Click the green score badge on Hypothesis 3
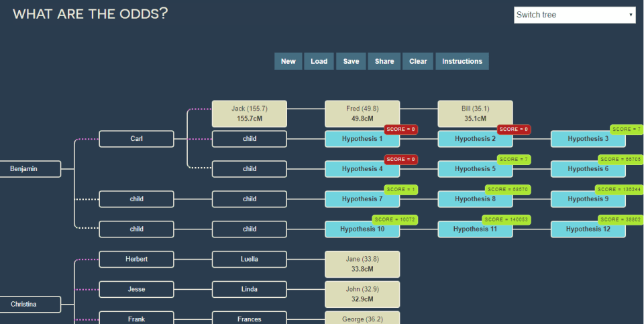 click(x=627, y=129)
